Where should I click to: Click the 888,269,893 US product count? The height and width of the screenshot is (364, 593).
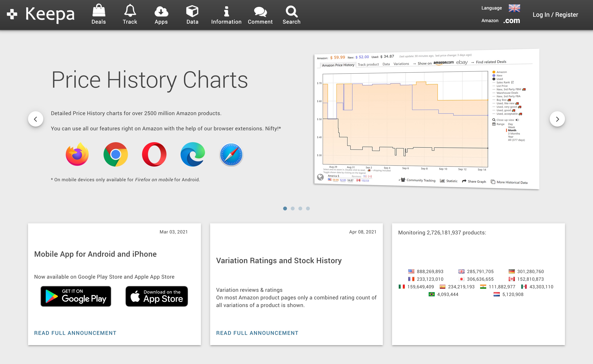(x=430, y=272)
